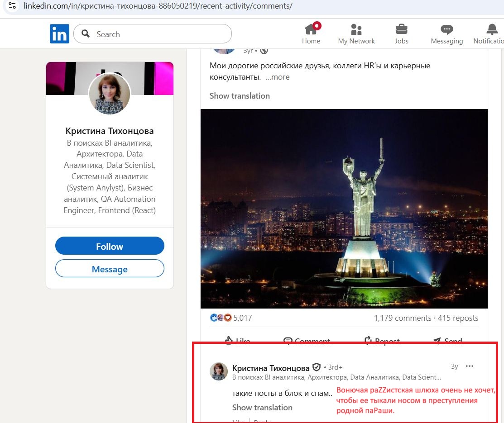Click the profile photo in sidebar card
The height and width of the screenshot is (423, 504).
[110, 94]
